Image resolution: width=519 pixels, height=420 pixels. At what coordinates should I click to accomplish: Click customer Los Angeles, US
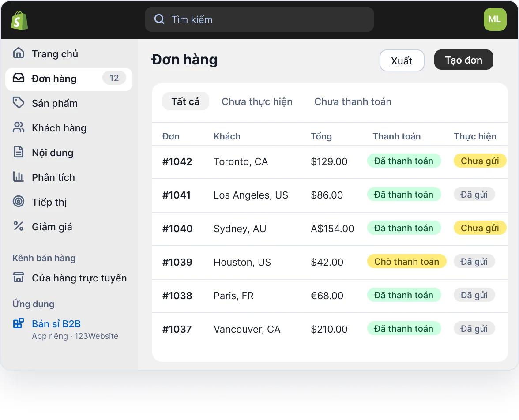pos(251,195)
